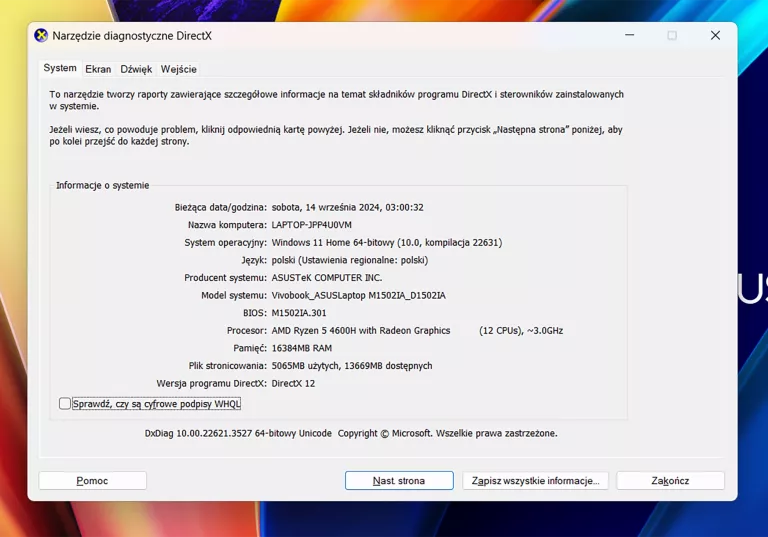Select language value polski
Image resolution: width=768 pixels, height=537 pixels.
[x=350, y=260]
